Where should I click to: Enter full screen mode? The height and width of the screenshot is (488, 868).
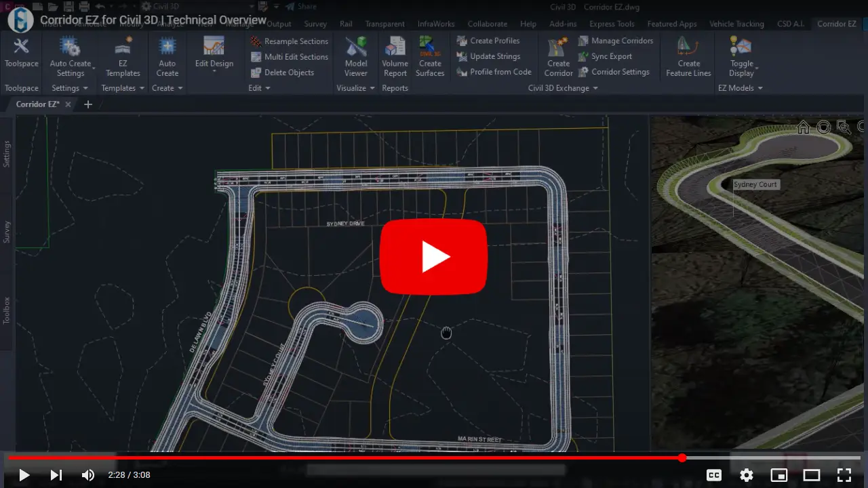coord(844,475)
